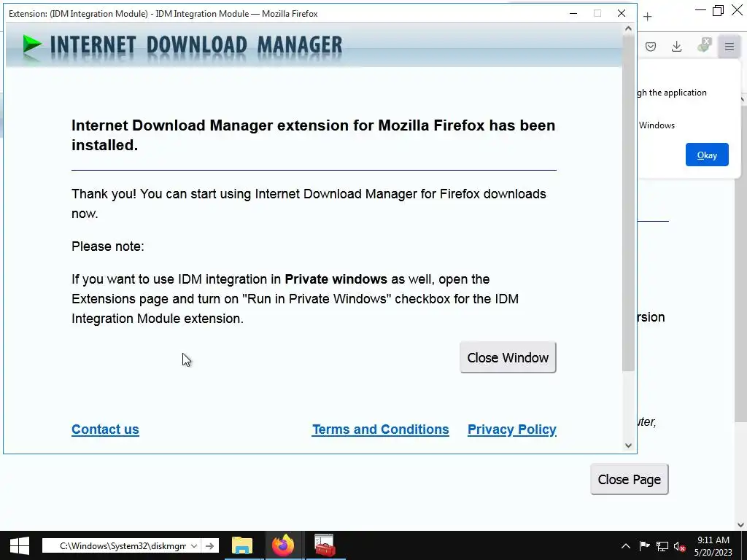Click the Close Window button

pos(508,357)
